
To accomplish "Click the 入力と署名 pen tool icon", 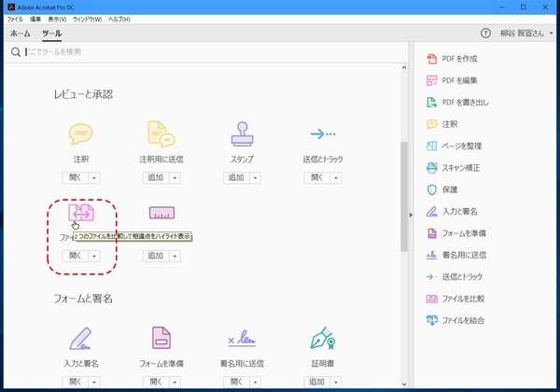I will 80,338.
